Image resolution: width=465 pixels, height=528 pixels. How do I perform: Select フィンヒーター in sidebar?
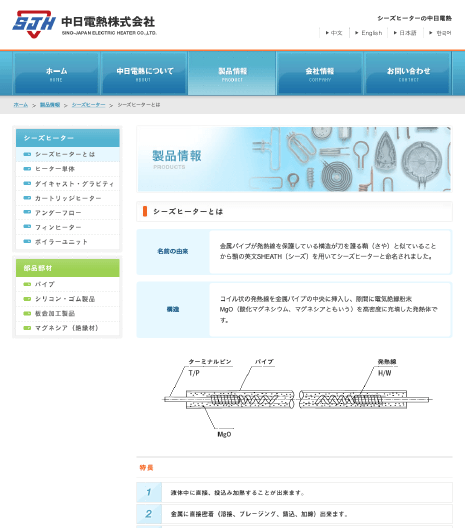(x=68, y=227)
